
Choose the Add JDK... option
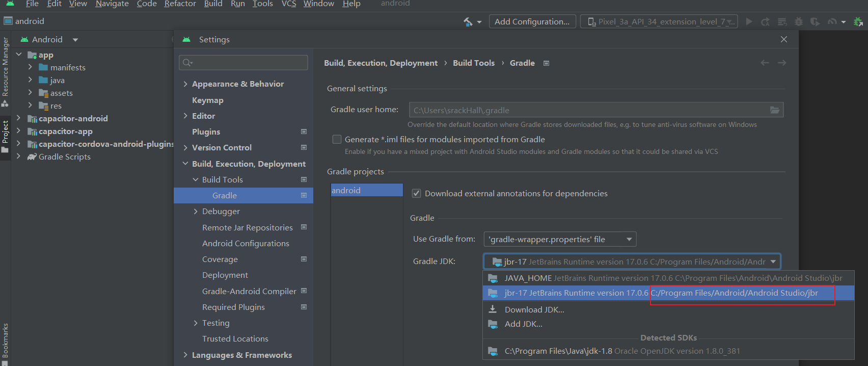click(523, 324)
